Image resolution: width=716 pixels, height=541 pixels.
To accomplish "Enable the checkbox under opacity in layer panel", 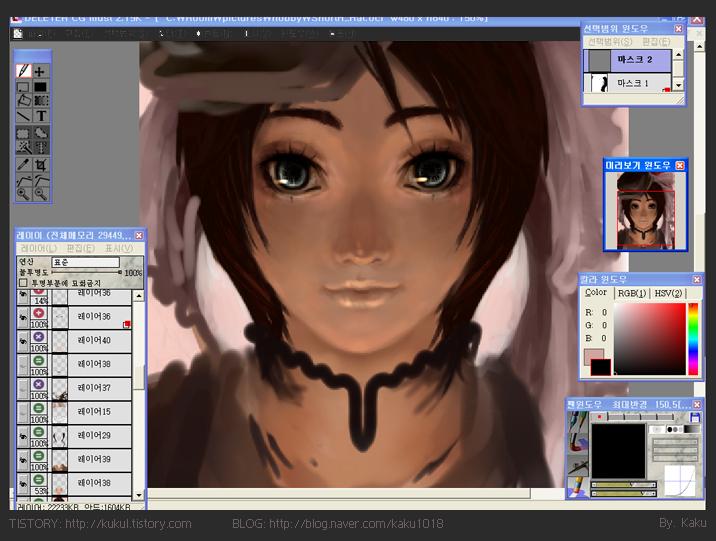I will pyautogui.click(x=23, y=283).
